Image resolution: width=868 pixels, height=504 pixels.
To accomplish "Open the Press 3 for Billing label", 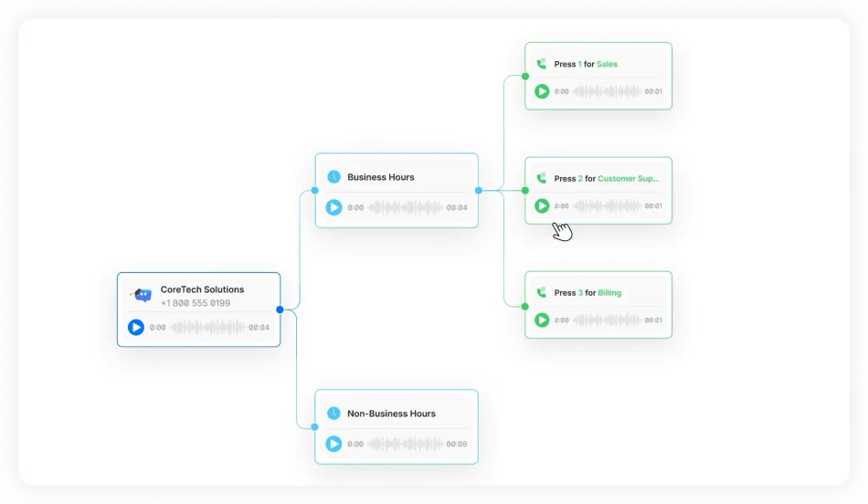I will point(587,293).
